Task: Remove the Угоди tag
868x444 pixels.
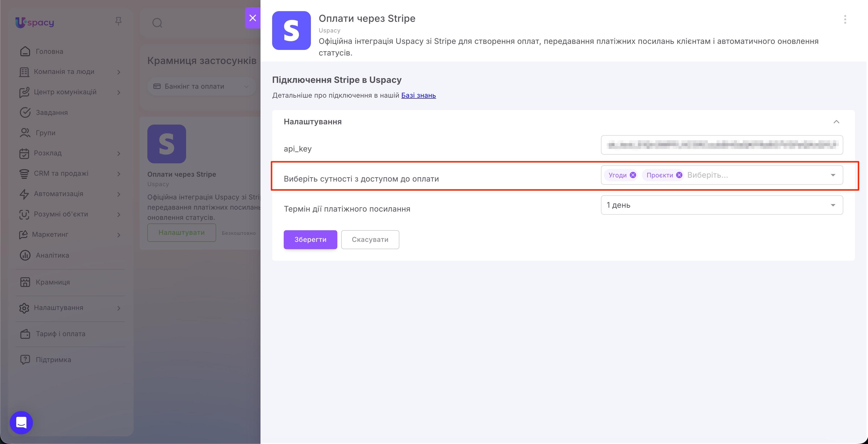Action: [x=633, y=175]
